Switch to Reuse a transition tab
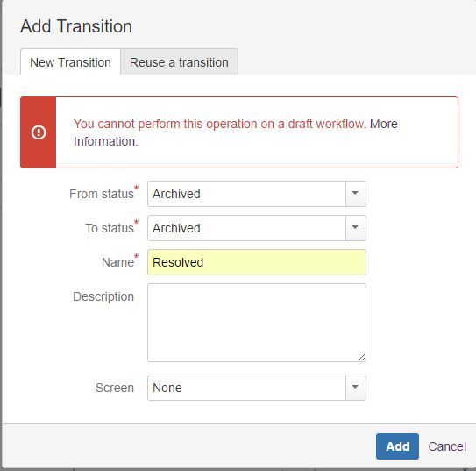476x471 pixels. (x=179, y=62)
